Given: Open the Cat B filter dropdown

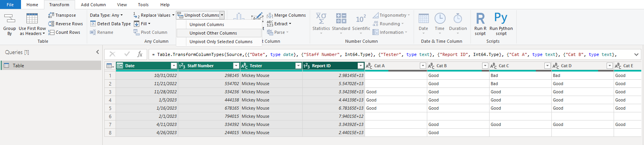Looking at the screenshot, I should pos(485,66).
